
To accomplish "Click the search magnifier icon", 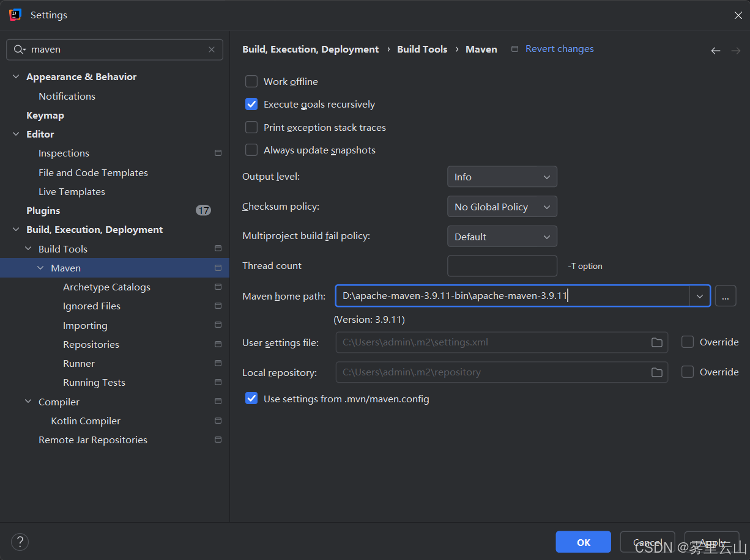I will [x=20, y=50].
